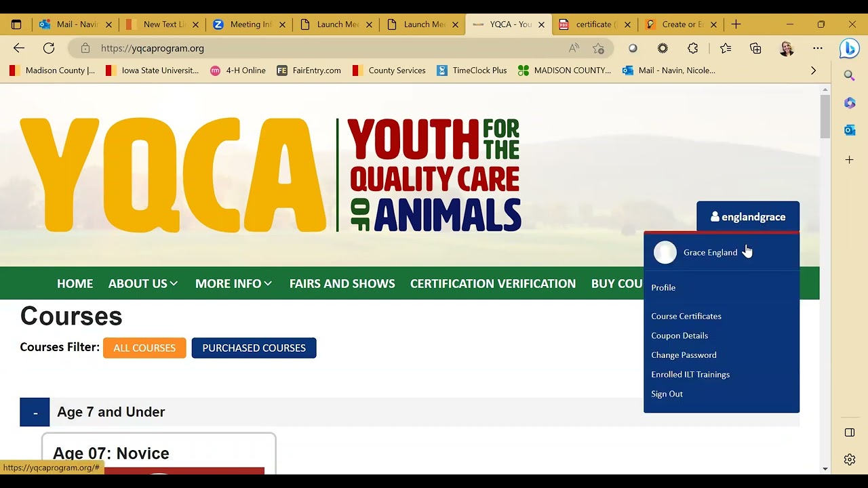Screen dimensions: 868x488
Task: Click the sidebar search icon
Action: (x=849, y=75)
